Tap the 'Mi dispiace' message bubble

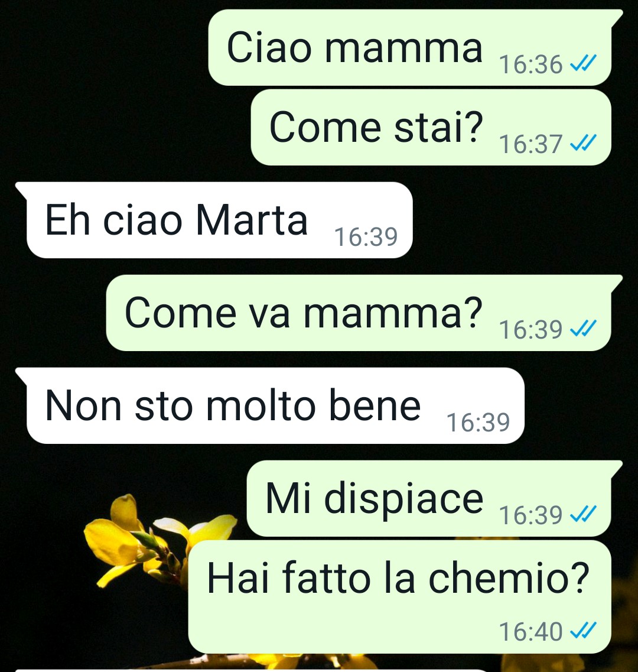(434, 498)
